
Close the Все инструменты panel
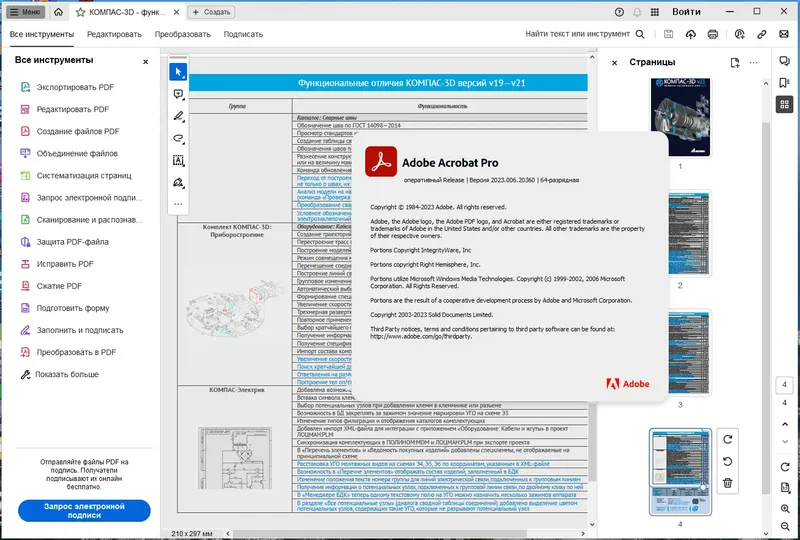[145, 62]
